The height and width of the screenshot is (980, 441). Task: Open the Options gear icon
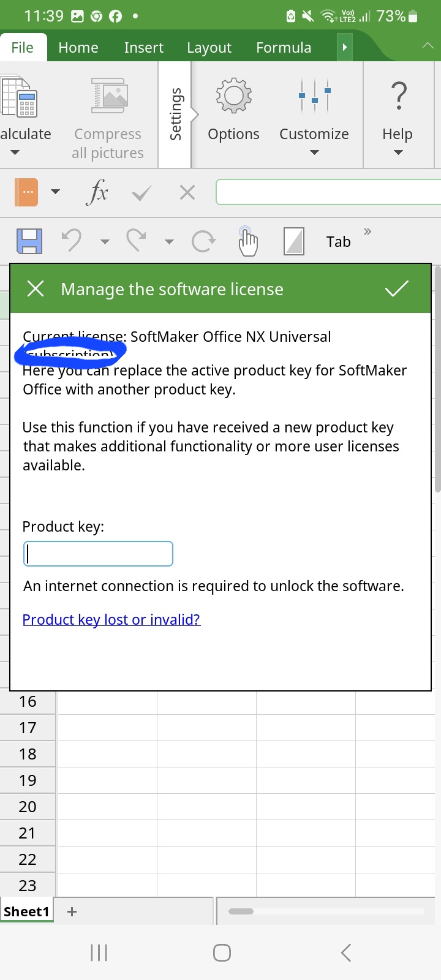click(x=233, y=96)
